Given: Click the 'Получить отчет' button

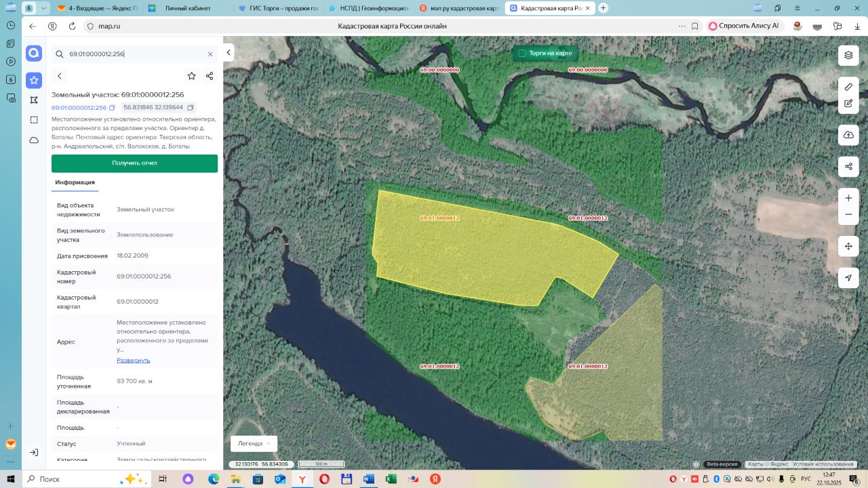Looking at the screenshot, I should point(134,163).
